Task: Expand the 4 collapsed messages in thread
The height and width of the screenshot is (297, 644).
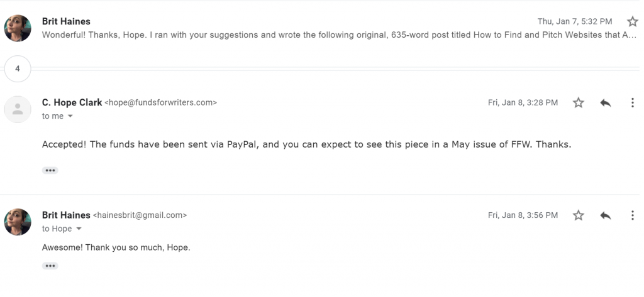Action: [x=18, y=69]
